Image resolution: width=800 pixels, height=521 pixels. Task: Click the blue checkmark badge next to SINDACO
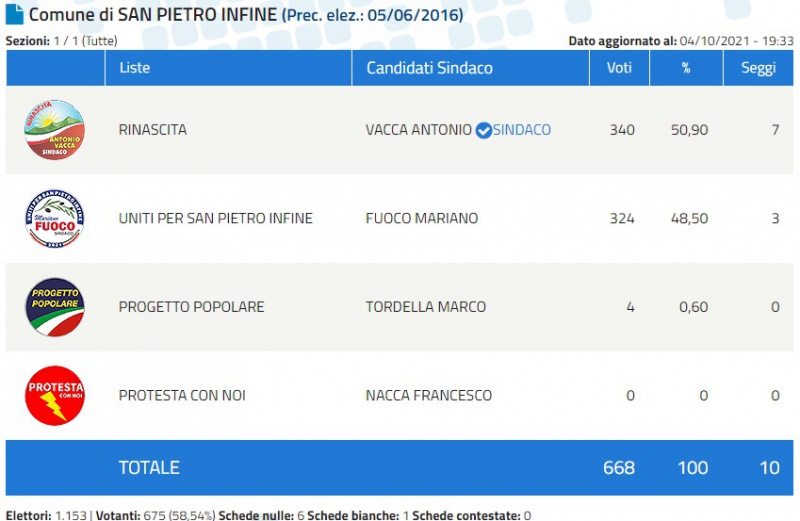(x=483, y=131)
